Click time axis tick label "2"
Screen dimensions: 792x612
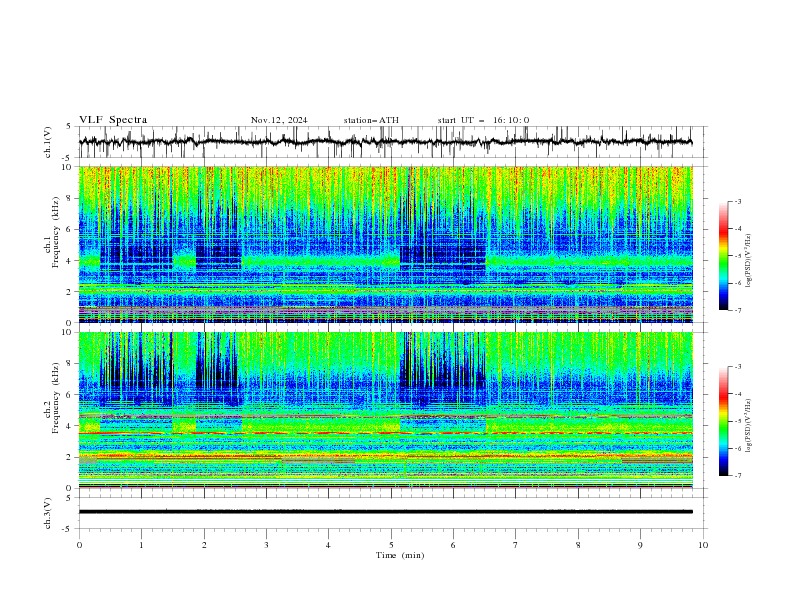point(204,545)
